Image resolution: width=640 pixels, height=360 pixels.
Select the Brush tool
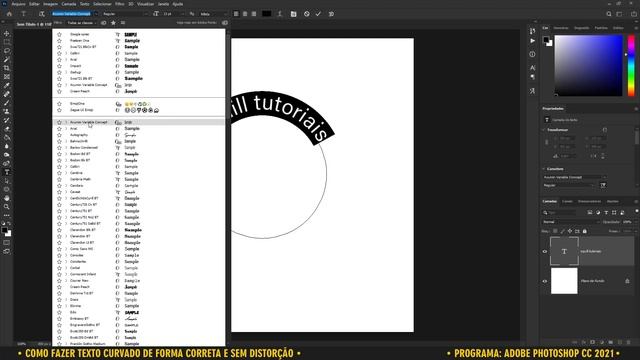point(7,103)
